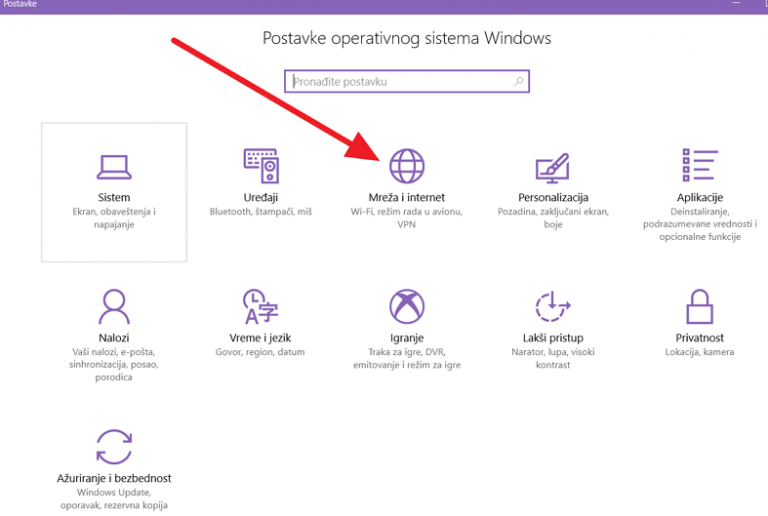
Task: Click the Vreme i jezik label
Action: tap(260, 338)
